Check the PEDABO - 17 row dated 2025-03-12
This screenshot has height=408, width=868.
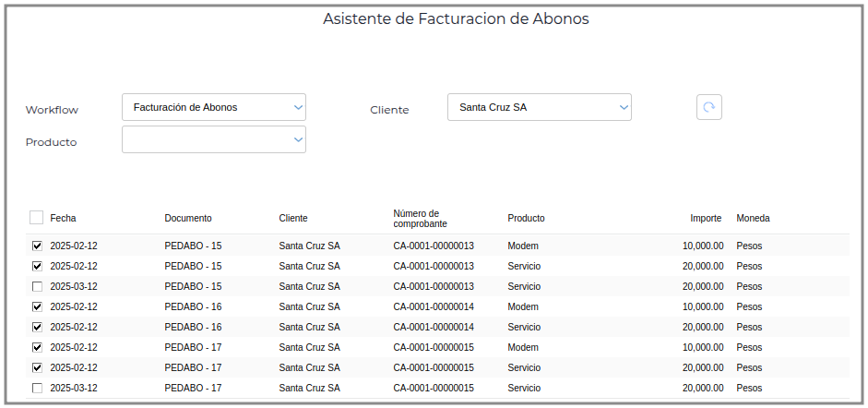(x=37, y=389)
